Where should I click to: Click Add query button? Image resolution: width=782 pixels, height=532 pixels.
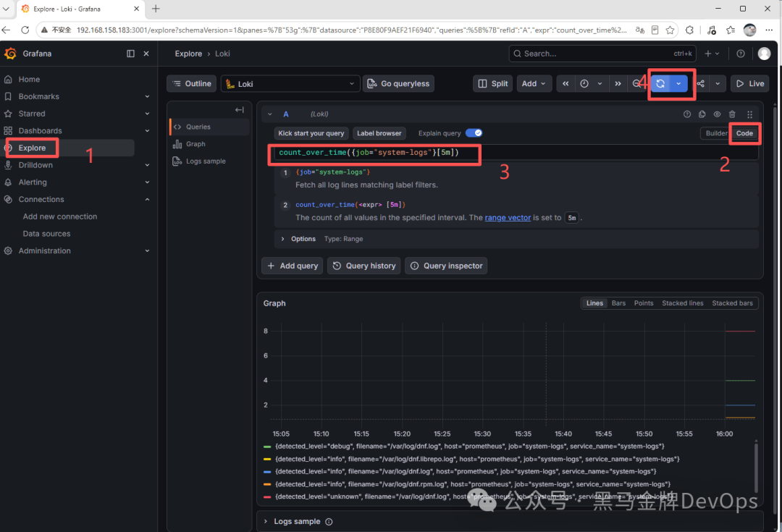(x=293, y=266)
